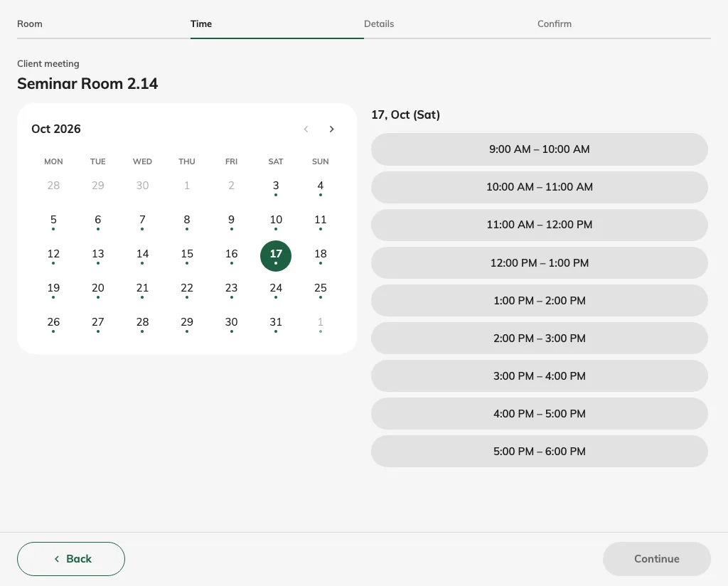Choose the 10:00 AM – 11:00 AM slot
The height and width of the screenshot is (586, 728).
pyautogui.click(x=540, y=187)
